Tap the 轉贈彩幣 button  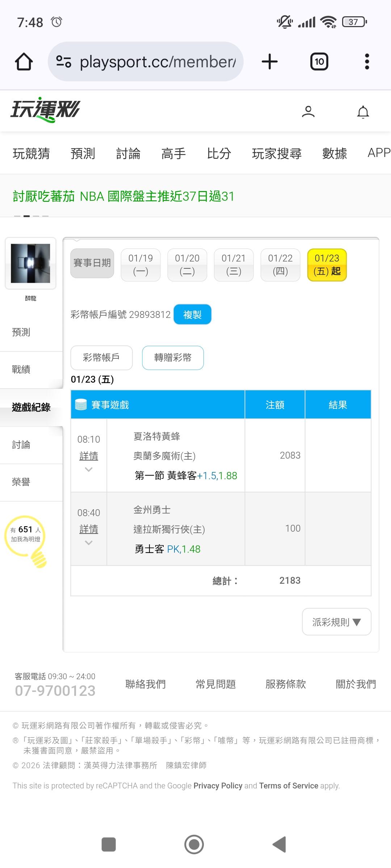pos(173,358)
